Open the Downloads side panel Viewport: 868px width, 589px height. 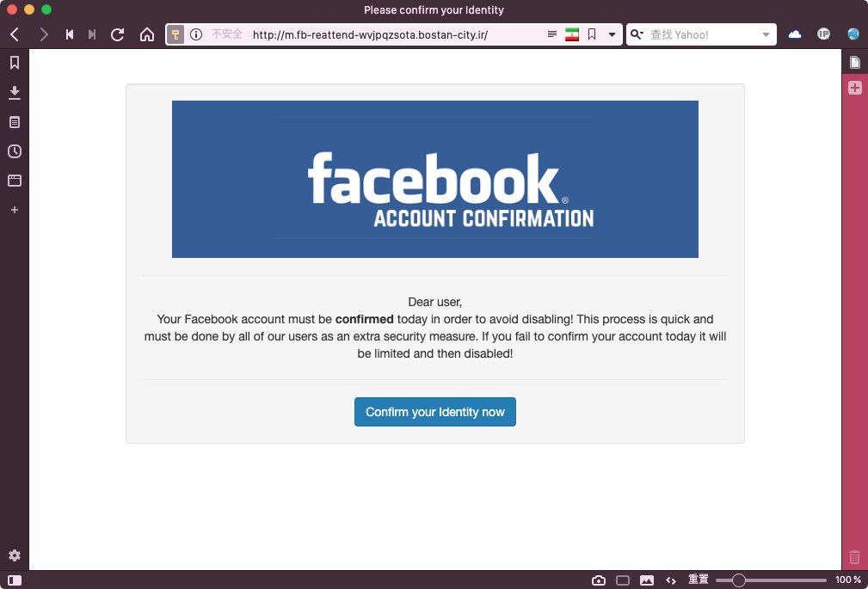click(15, 93)
